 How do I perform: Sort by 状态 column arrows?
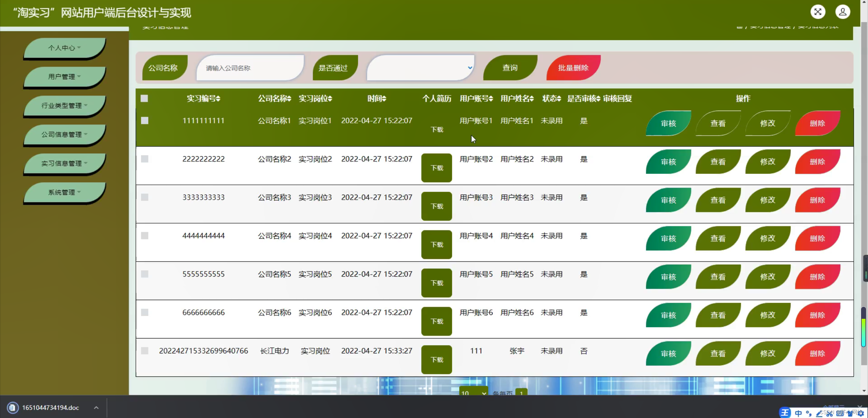559,99
